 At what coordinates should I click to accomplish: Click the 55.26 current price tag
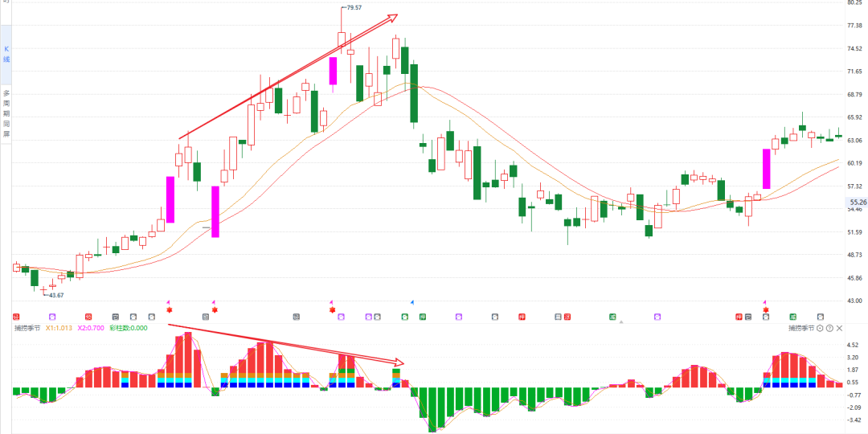click(x=858, y=203)
